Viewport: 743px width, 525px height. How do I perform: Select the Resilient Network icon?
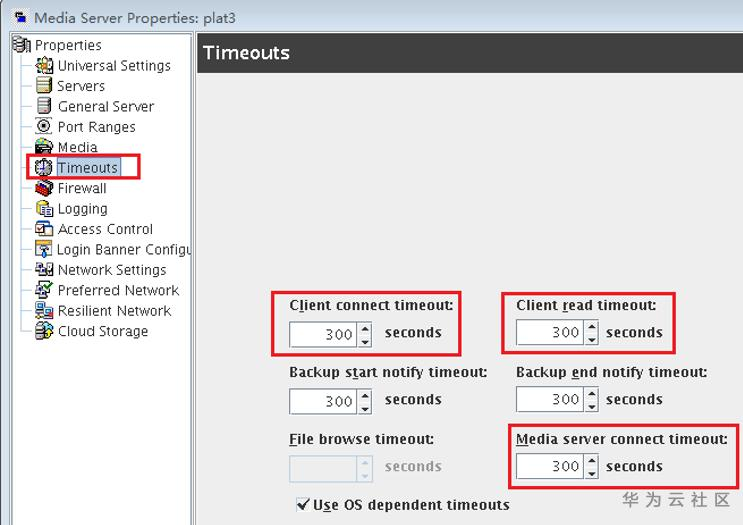[x=44, y=310]
